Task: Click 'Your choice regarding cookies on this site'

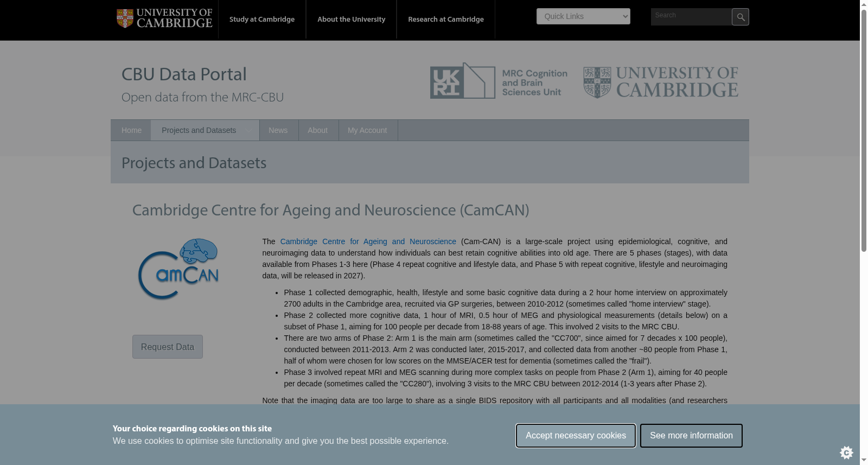Action: [192, 429]
